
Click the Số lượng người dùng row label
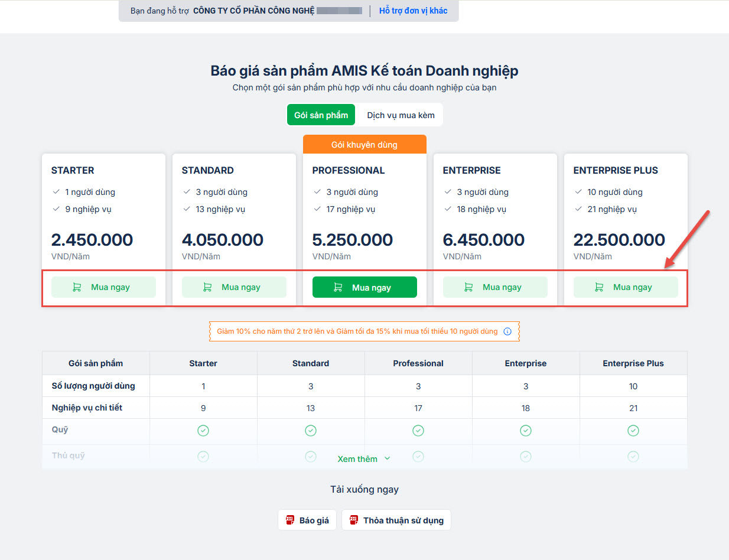pyautogui.click(x=93, y=386)
